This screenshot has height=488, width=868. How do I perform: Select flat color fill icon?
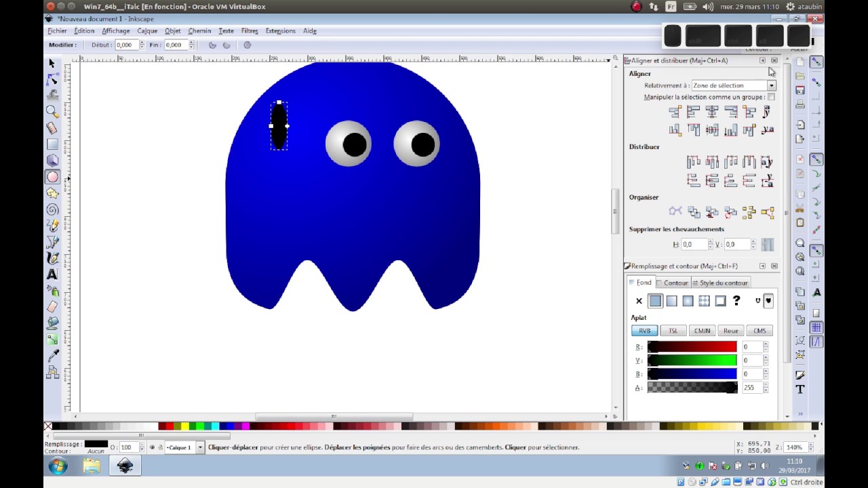655,300
